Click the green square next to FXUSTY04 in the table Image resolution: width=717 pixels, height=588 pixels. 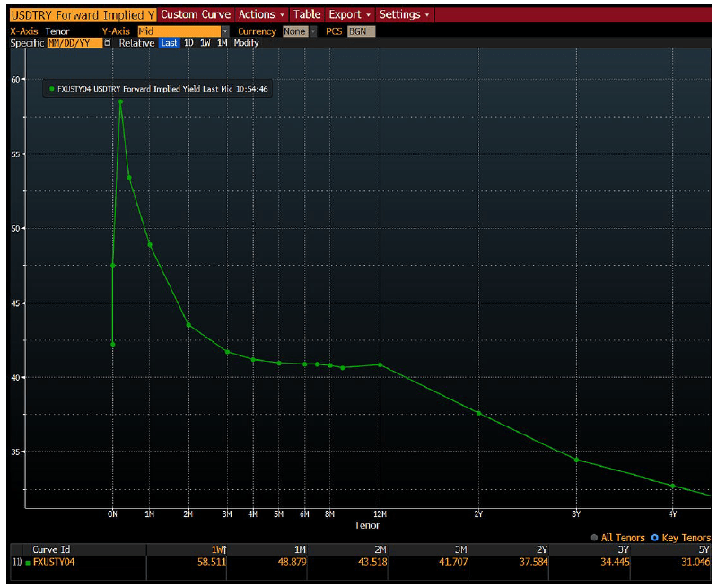click(x=27, y=563)
